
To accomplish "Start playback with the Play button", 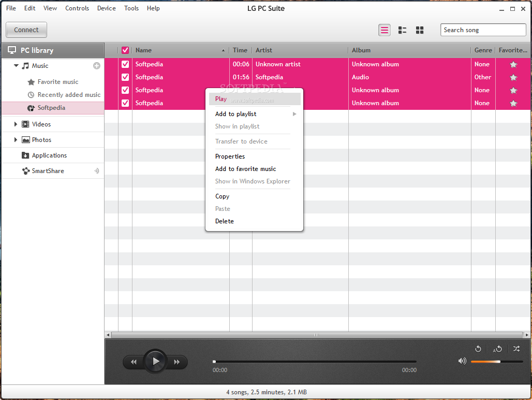I will pos(155,361).
